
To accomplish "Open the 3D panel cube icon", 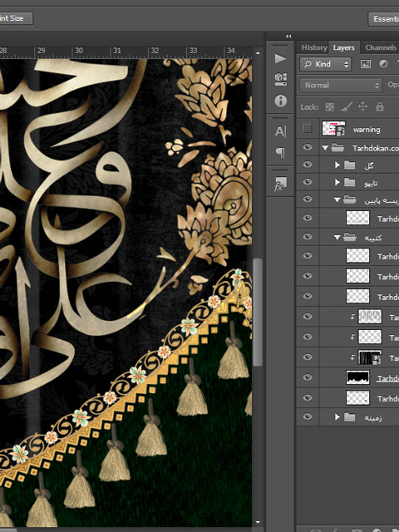I will point(280,79).
